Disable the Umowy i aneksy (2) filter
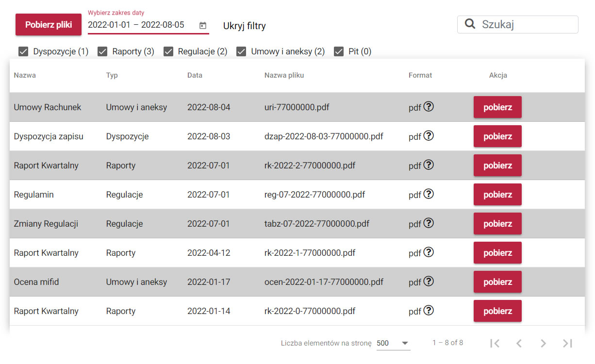Viewport: 595px width, 364px height. 241,51
